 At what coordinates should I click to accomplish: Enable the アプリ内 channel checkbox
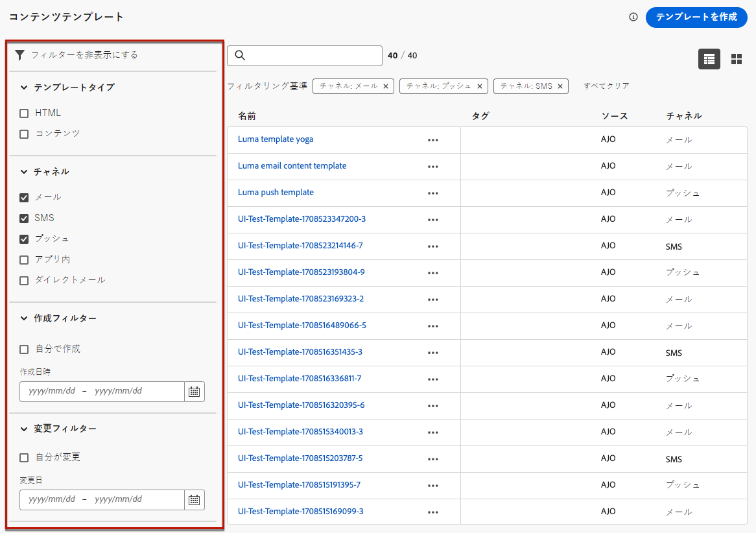(x=24, y=260)
